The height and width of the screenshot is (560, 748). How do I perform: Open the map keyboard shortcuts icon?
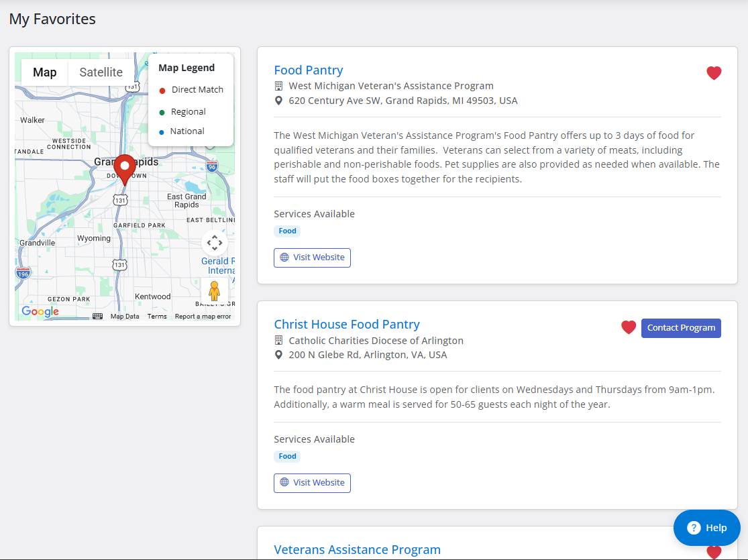pyautogui.click(x=97, y=317)
